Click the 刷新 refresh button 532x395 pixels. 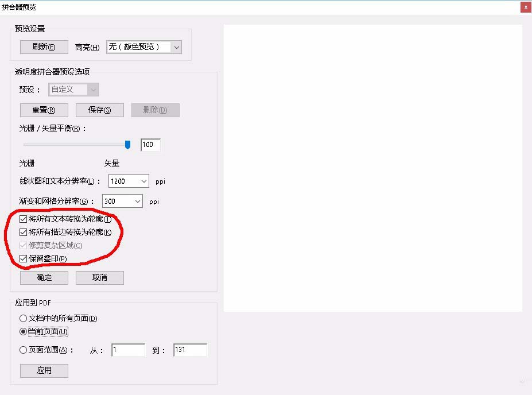tap(44, 47)
